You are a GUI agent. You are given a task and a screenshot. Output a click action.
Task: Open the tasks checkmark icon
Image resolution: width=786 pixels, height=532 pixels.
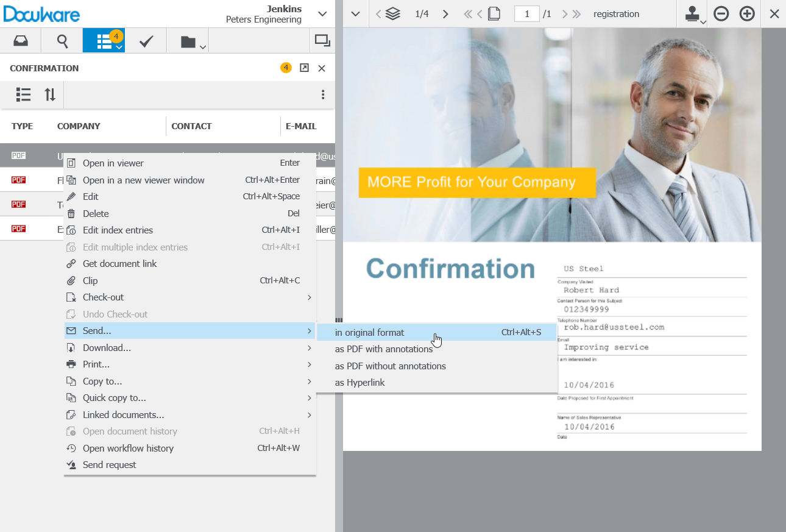click(146, 40)
